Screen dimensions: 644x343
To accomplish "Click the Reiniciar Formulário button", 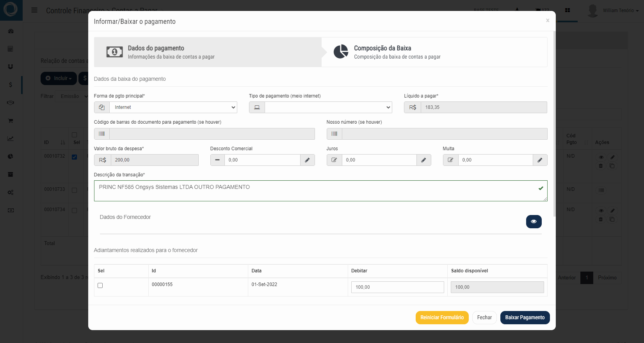I will (442, 318).
